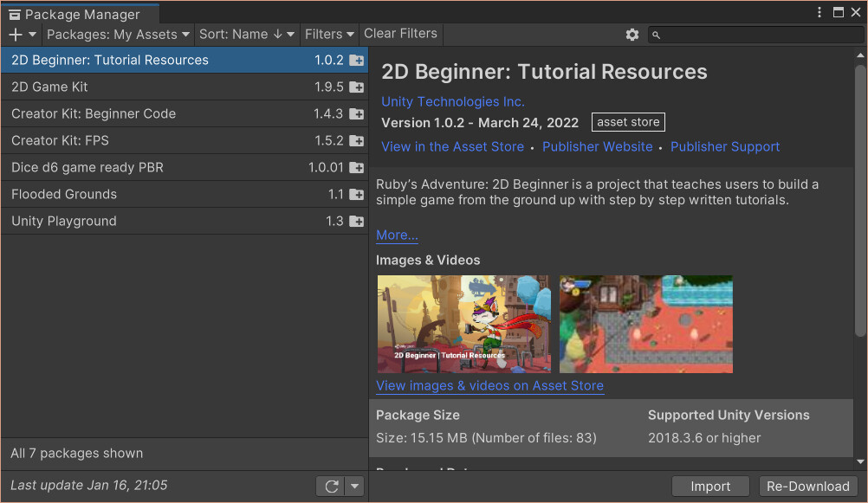Image resolution: width=868 pixels, height=503 pixels.
Task: Click the 'Package Size' heading
Action: coord(418,415)
